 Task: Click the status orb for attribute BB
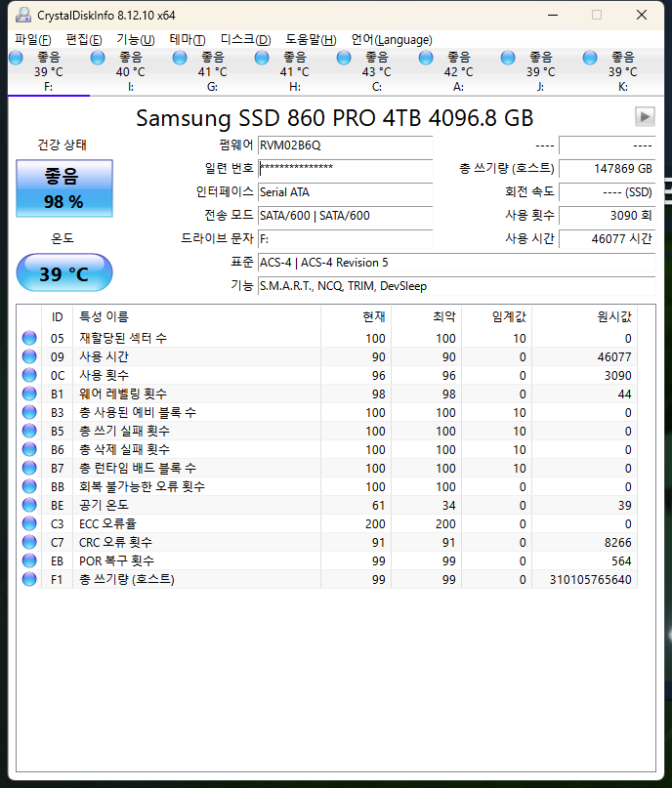click(29, 486)
